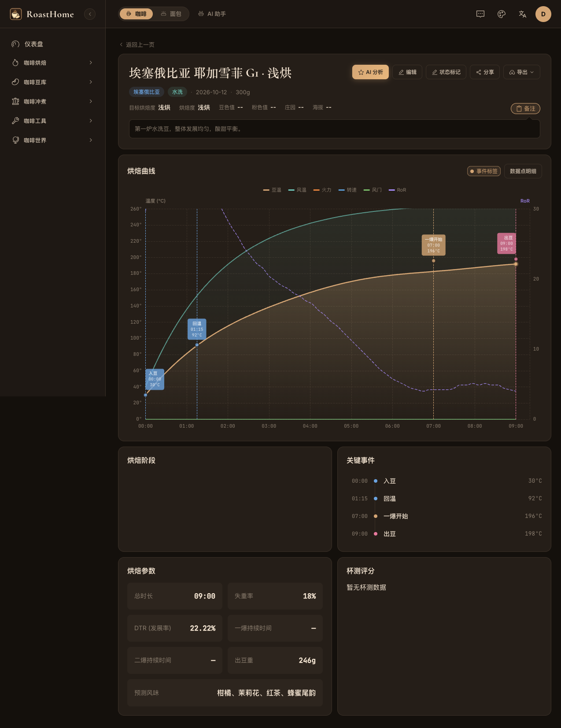
Task: Toggle the RoR legend series
Action: pyautogui.click(x=398, y=190)
